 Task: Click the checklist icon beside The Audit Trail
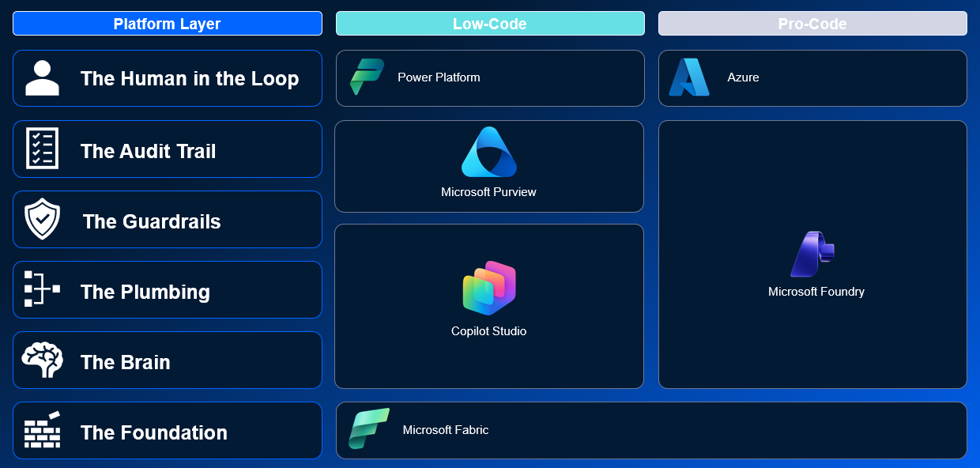point(42,148)
